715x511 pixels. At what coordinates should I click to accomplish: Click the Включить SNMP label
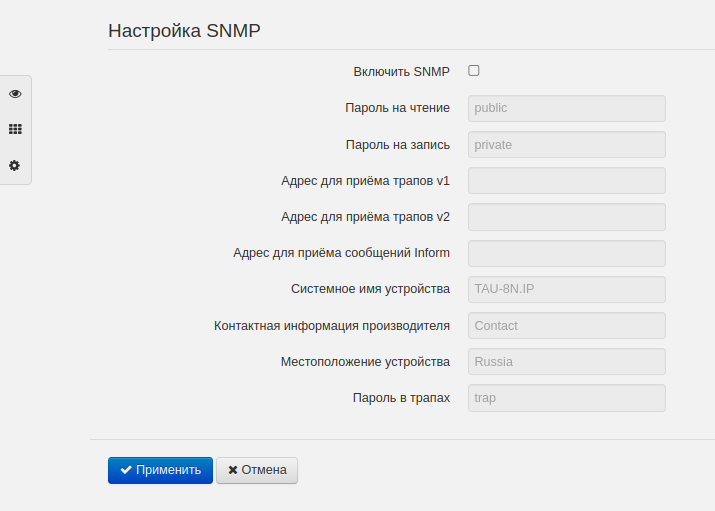pos(401,72)
